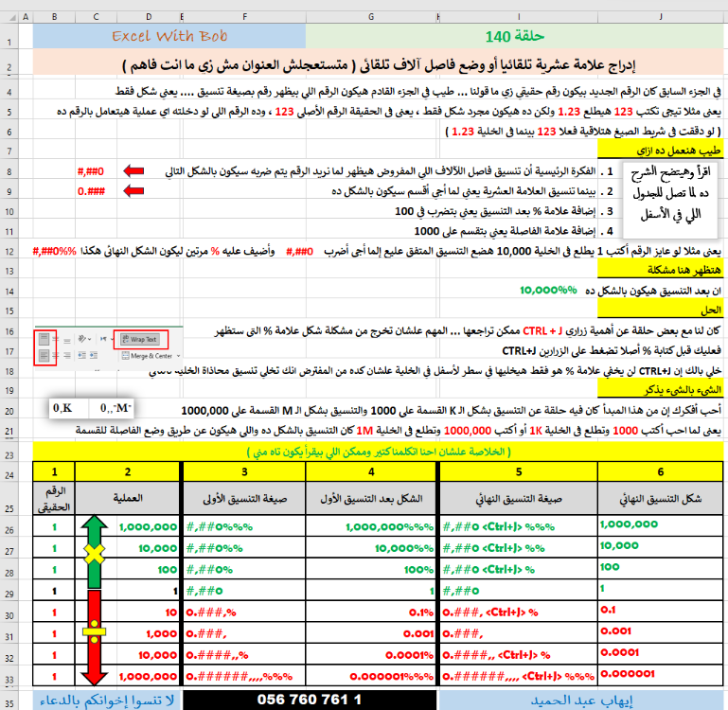The height and width of the screenshot is (710, 728).
Task: Select row header 1
Action: 9,36
